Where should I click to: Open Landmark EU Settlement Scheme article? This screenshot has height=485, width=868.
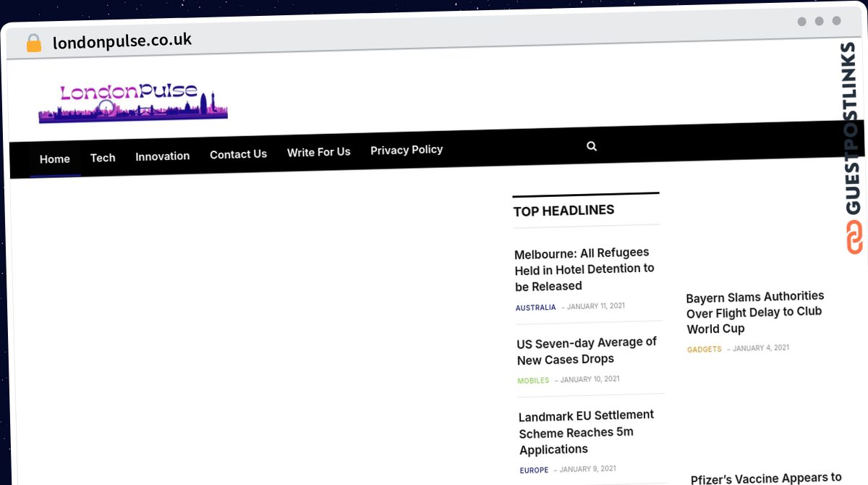pos(587,432)
